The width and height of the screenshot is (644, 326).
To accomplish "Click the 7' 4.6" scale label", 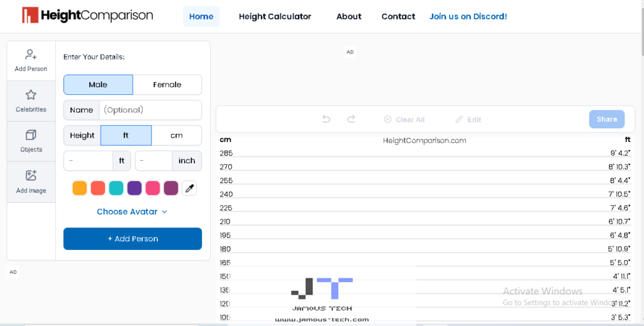I will coord(620,208).
